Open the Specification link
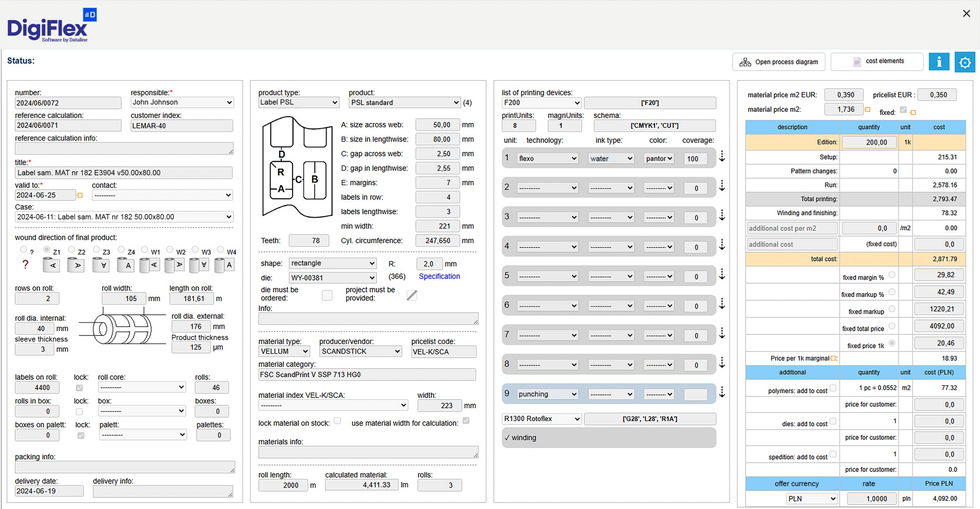 pyautogui.click(x=439, y=276)
